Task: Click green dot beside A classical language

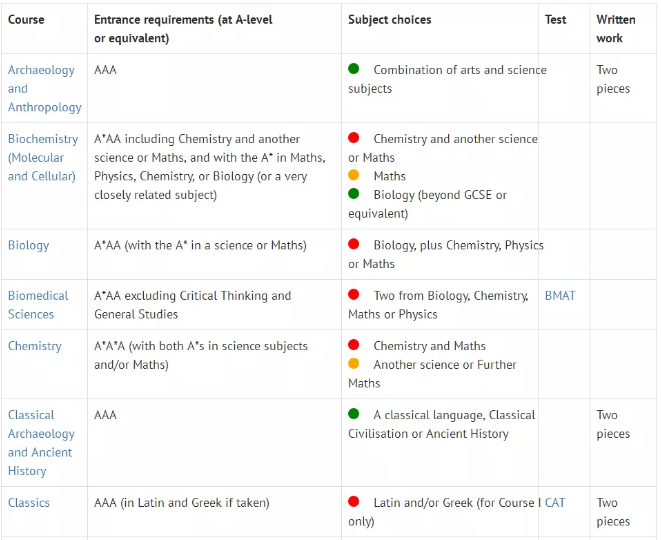Action: (354, 414)
